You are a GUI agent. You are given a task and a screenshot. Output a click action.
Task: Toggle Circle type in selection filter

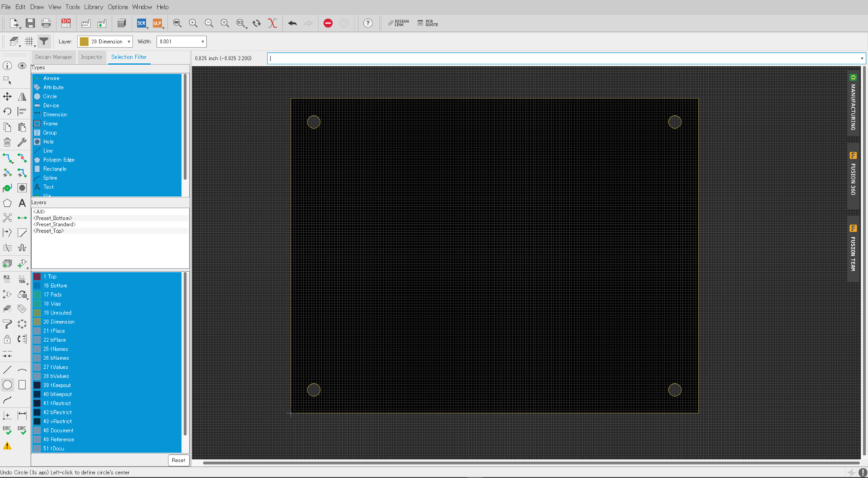click(106, 96)
